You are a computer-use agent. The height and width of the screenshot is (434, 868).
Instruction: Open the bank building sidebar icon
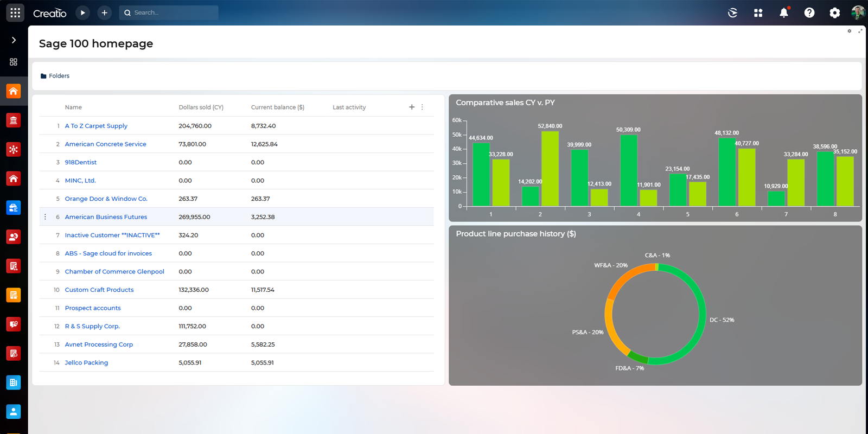[14, 120]
